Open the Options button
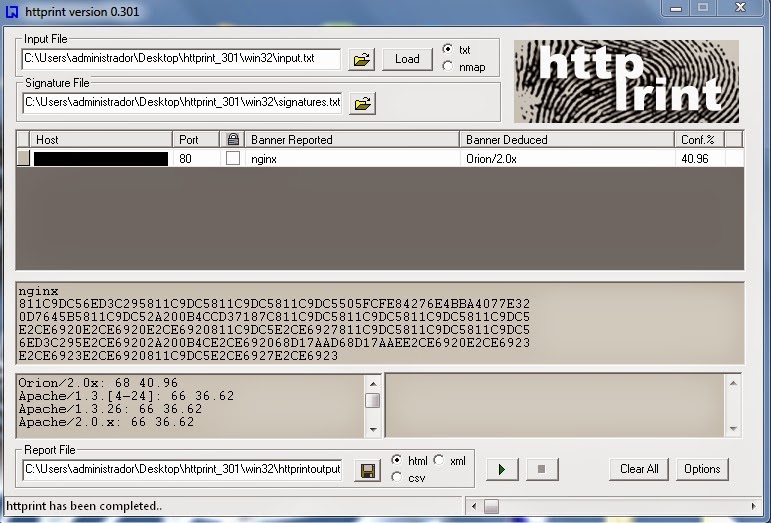This screenshot has height=523, width=771. point(702,469)
